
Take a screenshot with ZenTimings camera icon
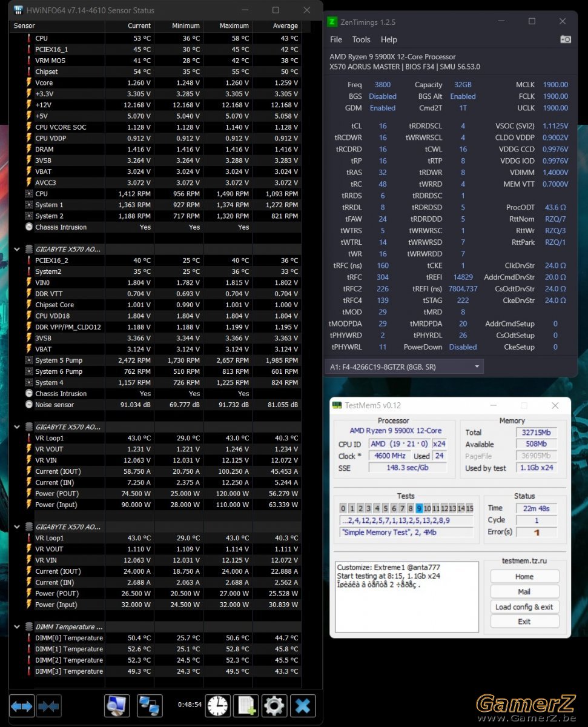tap(566, 39)
